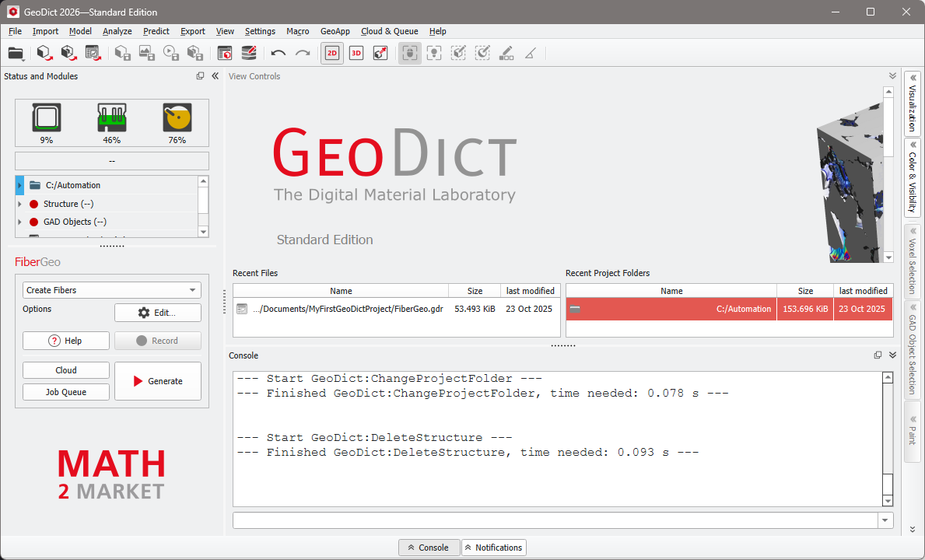925x560 pixels.
Task: Expand the C:/Automation tree node
Action: click(19, 185)
